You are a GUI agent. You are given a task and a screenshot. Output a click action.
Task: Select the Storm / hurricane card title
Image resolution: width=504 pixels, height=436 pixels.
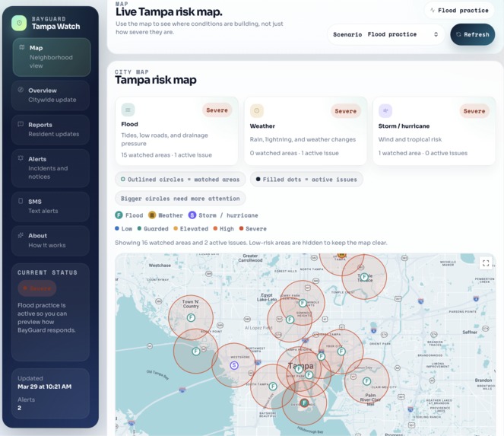click(404, 126)
